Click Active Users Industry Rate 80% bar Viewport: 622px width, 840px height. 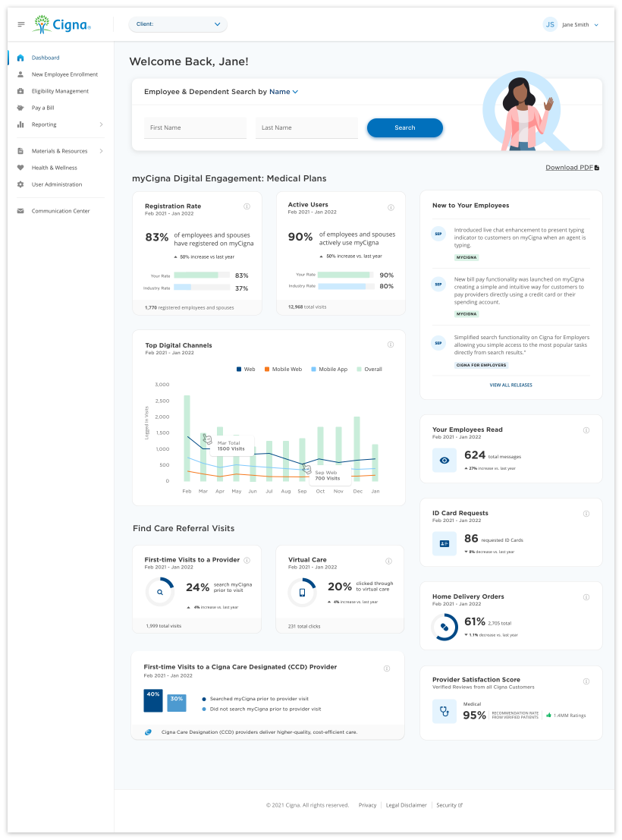pos(346,287)
